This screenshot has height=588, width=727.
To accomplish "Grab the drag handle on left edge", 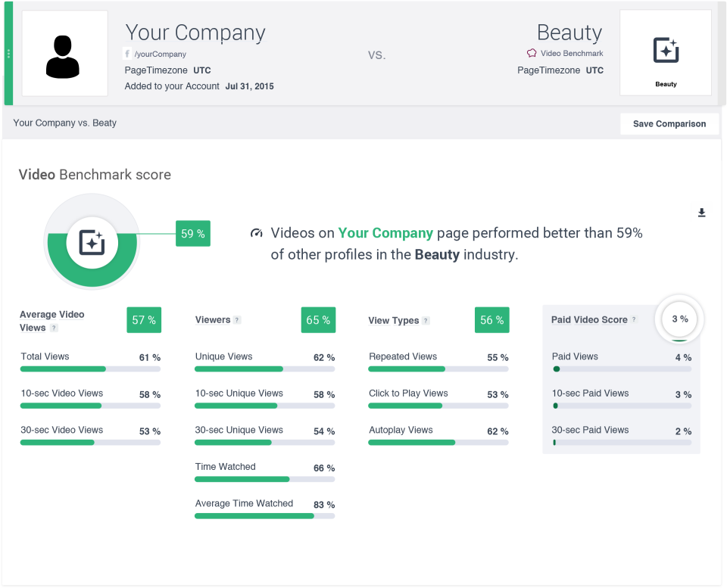I will pyautogui.click(x=8, y=54).
